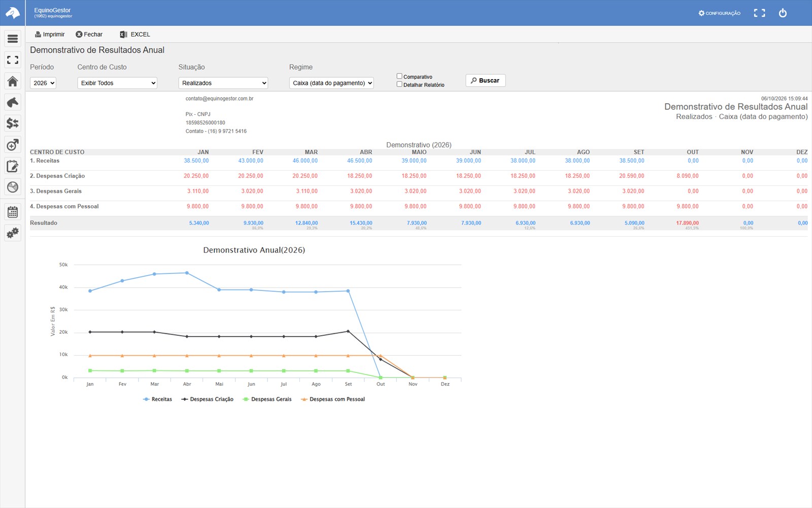The width and height of the screenshot is (812, 508).
Task: Open the pie chart reports sidebar icon
Action: 13,187
